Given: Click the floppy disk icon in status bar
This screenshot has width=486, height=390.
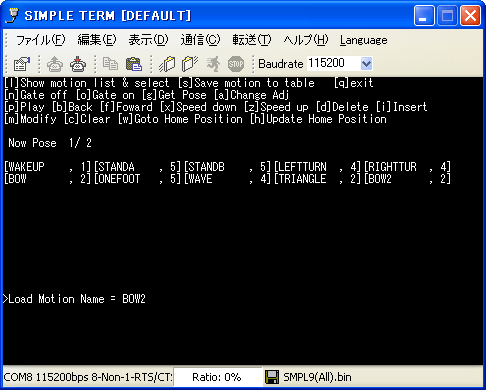Looking at the screenshot, I should coord(272,377).
